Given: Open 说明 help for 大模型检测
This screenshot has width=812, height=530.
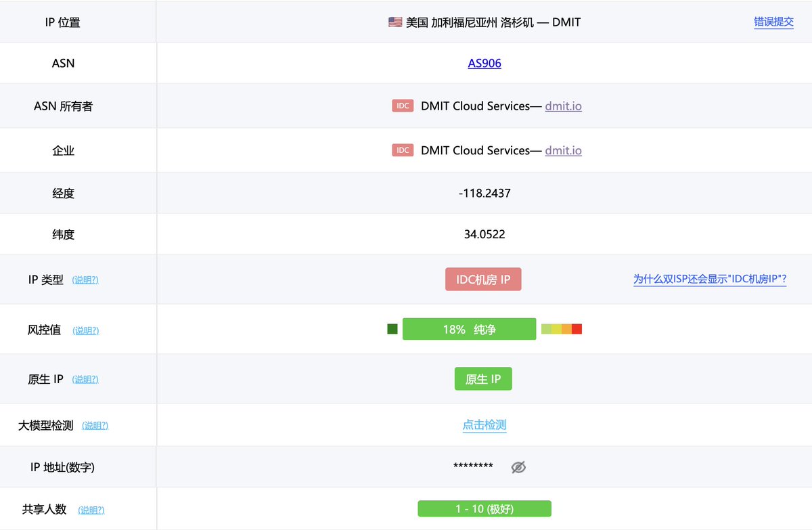Looking at the screenshot, I should 95,426.
